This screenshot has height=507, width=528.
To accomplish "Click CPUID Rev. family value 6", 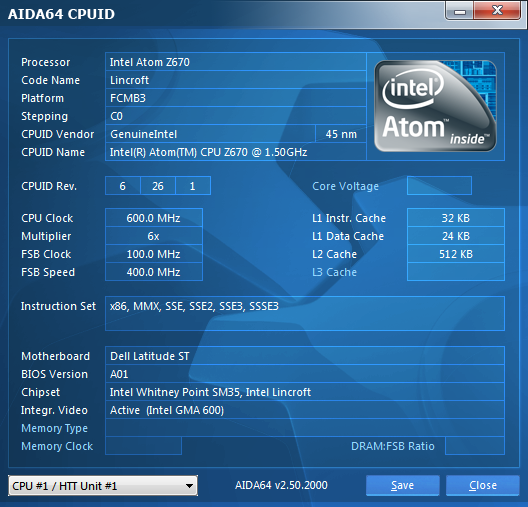I will tap(123, 186).
